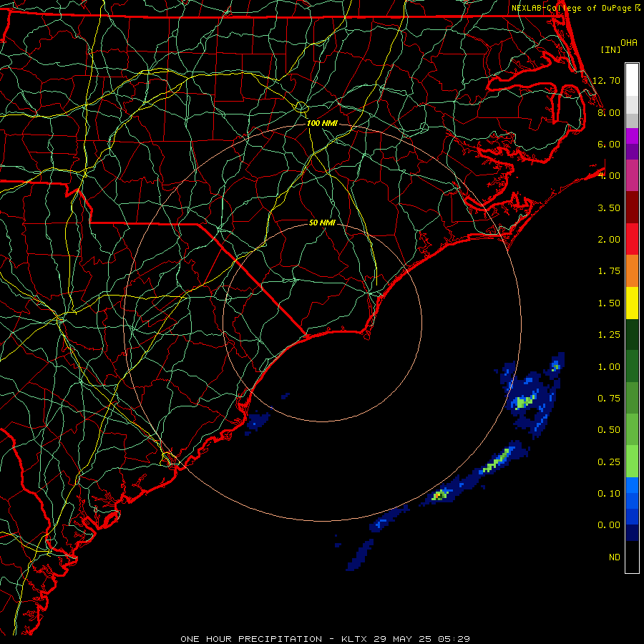Click the OHA product label

coord(629,43)
